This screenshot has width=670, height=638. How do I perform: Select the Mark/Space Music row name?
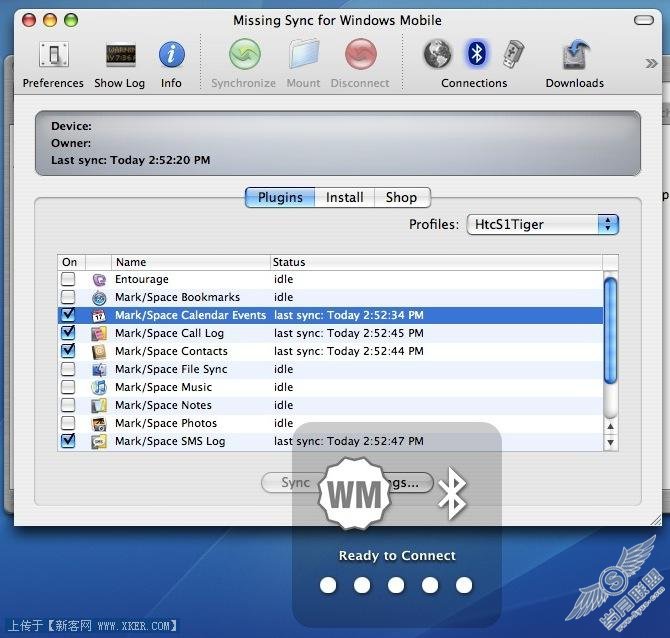(x=163, y=387)
